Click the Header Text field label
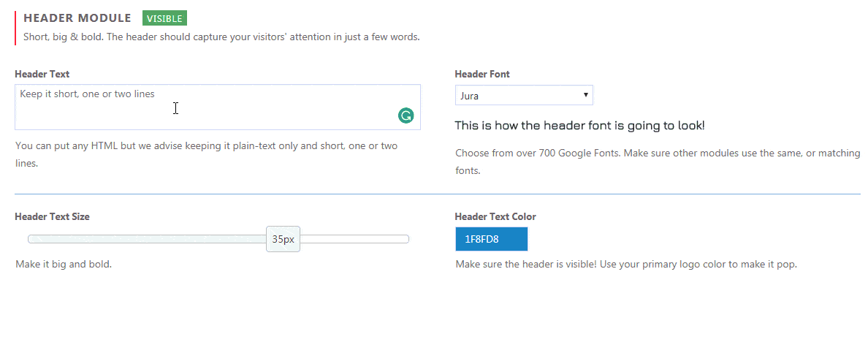 [x=42, y=74]
